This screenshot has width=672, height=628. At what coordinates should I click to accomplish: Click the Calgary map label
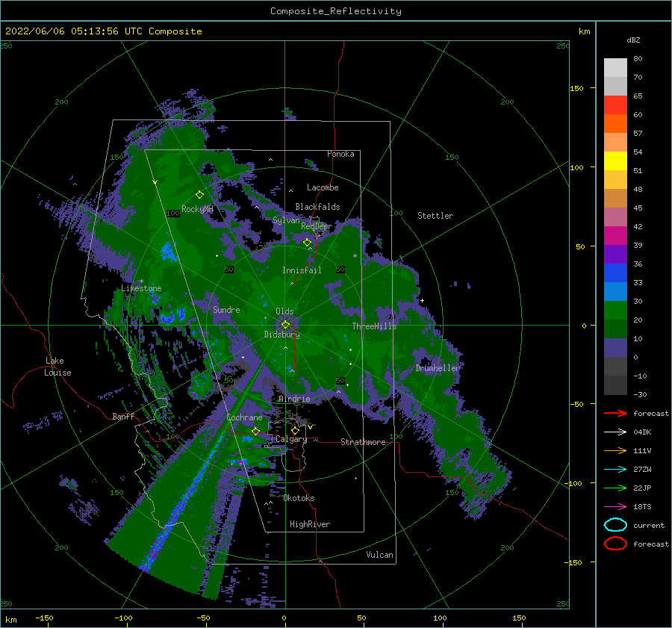(291, 439)
